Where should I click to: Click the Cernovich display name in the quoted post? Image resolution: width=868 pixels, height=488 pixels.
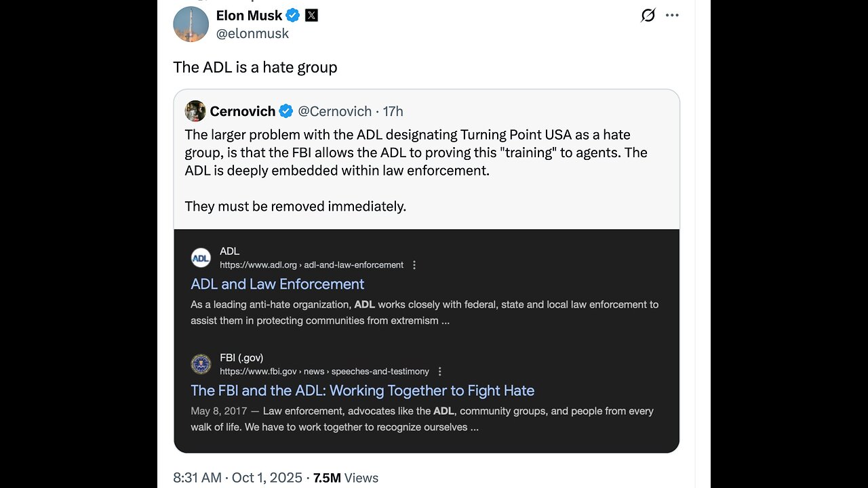tap(243, 111)
